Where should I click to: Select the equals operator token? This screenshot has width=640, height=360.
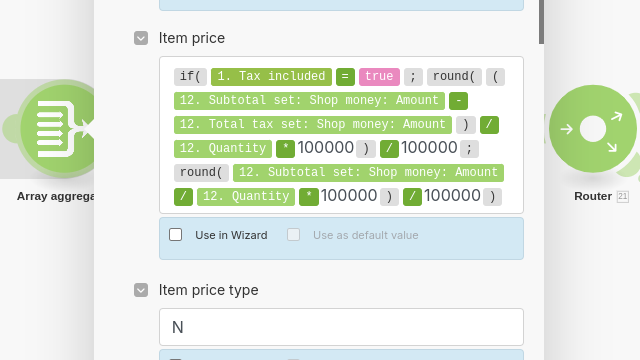[345, 77]
